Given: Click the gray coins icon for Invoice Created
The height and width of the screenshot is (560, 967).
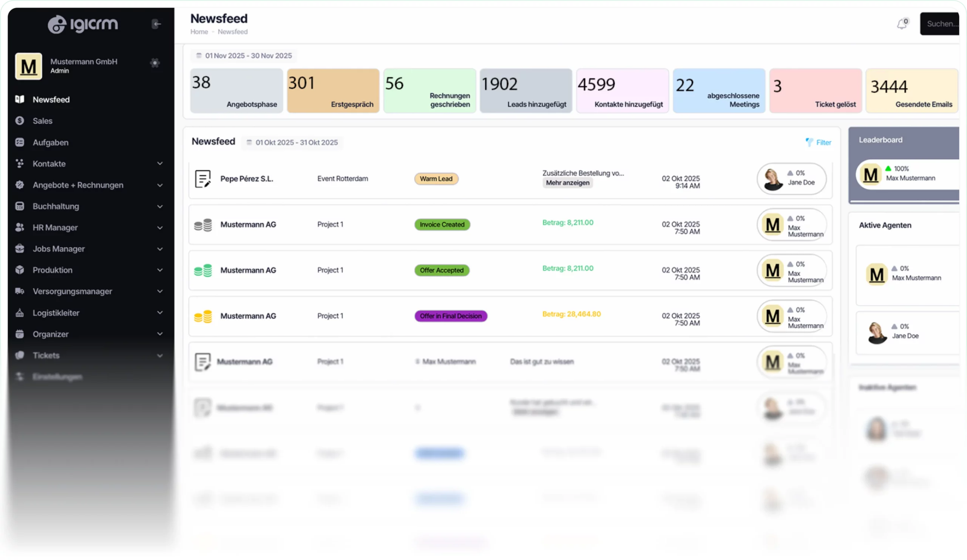Looking at the screenshot, I should click(x=202, y=225).
